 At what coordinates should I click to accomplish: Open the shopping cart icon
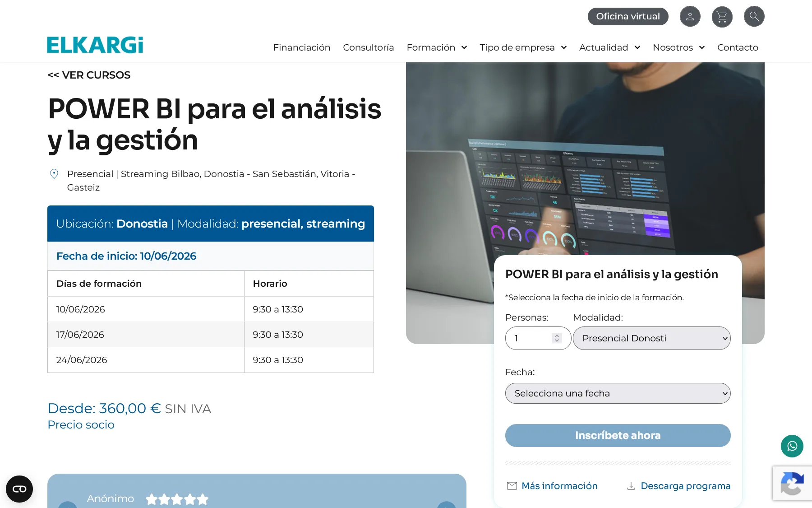click(x=722, y=17)
